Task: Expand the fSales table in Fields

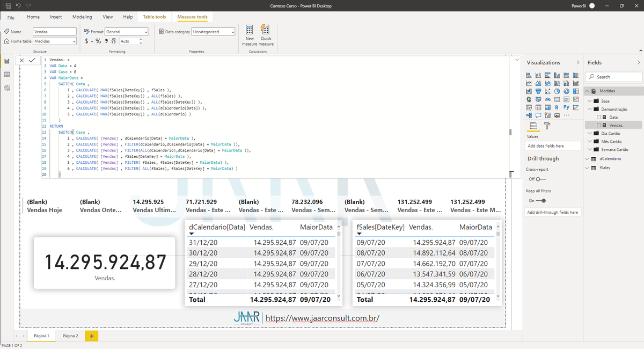Action: pos(587,168)
